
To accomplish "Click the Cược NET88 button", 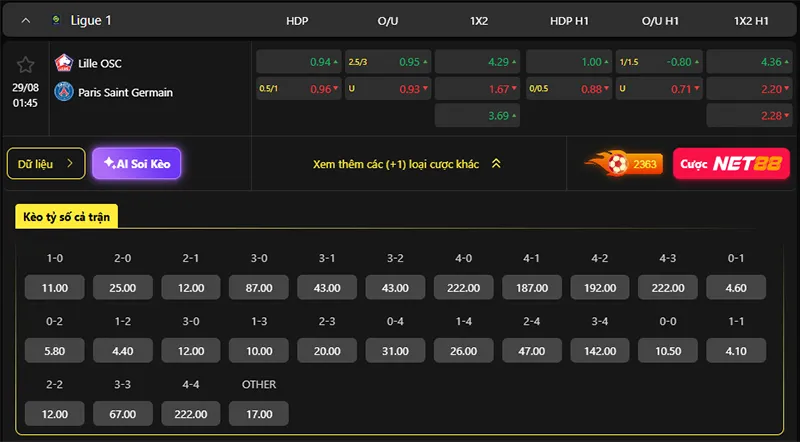I will [x=731, y=163].
